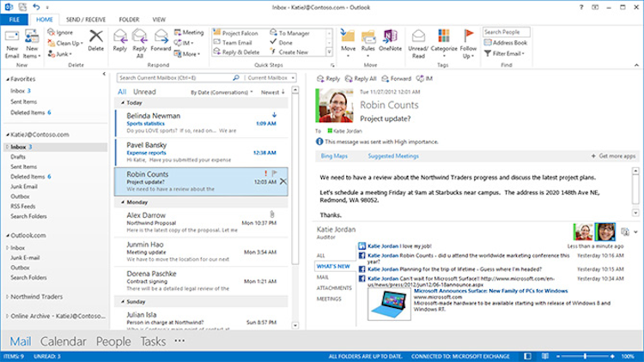Open the Rules menu
Image resolution: width=644 pixels, height=362 pixels.
[x=368, y=43]
